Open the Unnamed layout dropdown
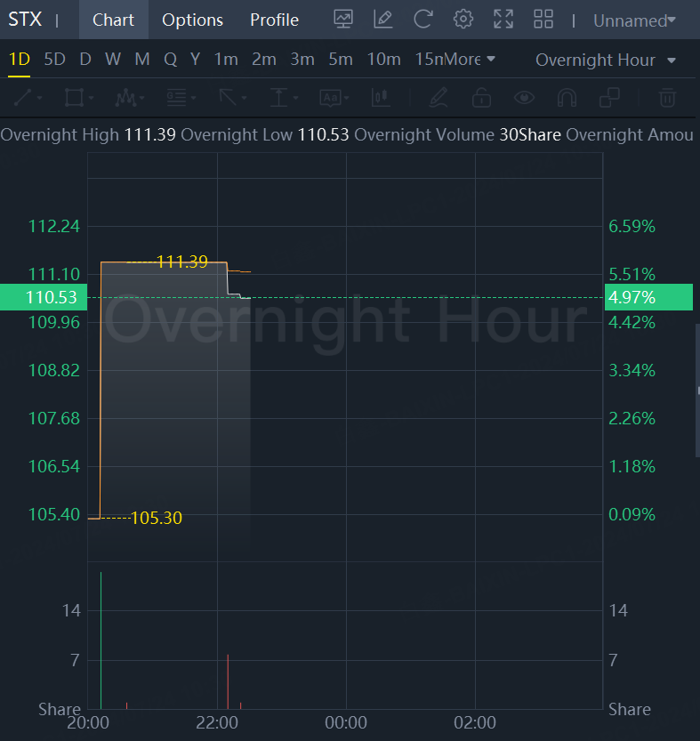Viewport: 700px width, 741px height. coord(634,20)
